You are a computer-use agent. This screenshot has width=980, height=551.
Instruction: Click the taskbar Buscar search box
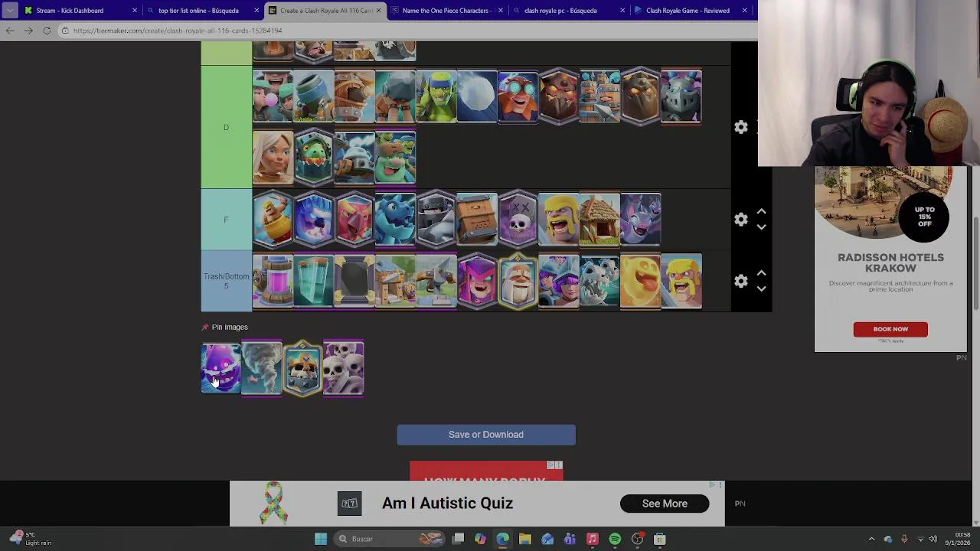[390, 539]
